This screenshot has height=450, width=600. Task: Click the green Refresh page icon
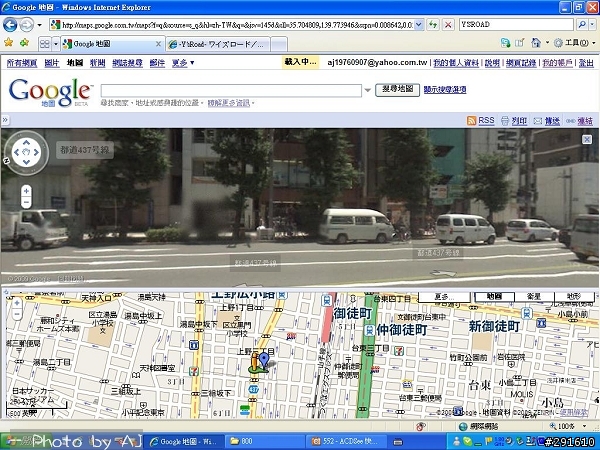point(433,25)
